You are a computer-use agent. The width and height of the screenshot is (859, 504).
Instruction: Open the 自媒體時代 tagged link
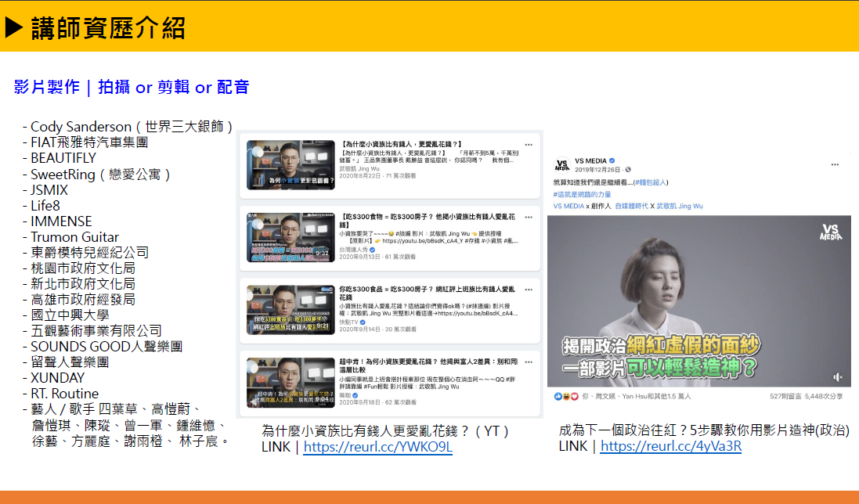pos(633,206)
